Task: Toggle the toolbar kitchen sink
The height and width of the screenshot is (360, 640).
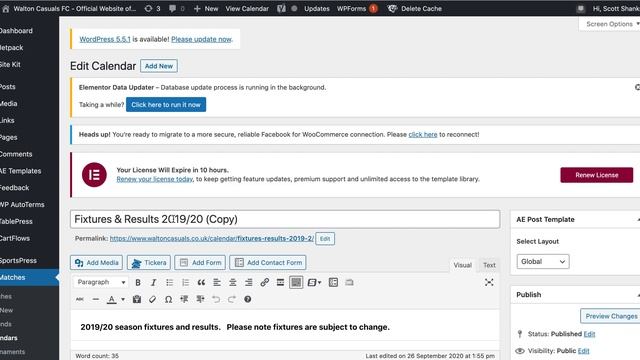Action: 296,282
